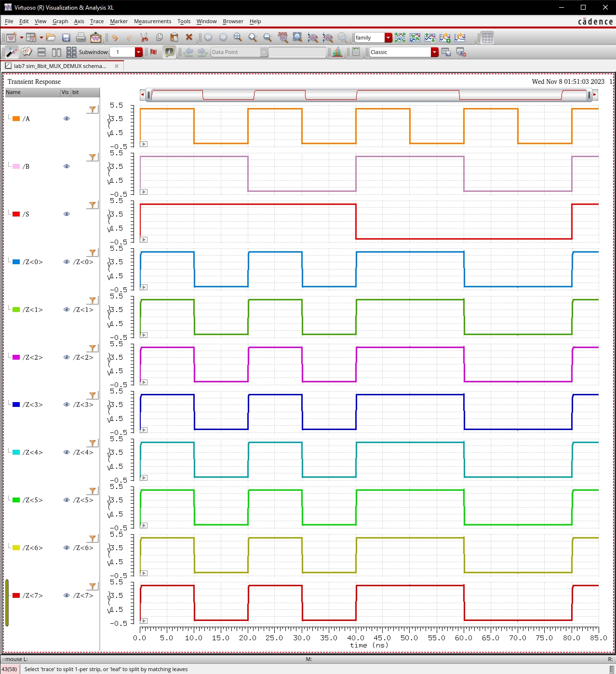Open the Measurements menu

click(152, 21)
